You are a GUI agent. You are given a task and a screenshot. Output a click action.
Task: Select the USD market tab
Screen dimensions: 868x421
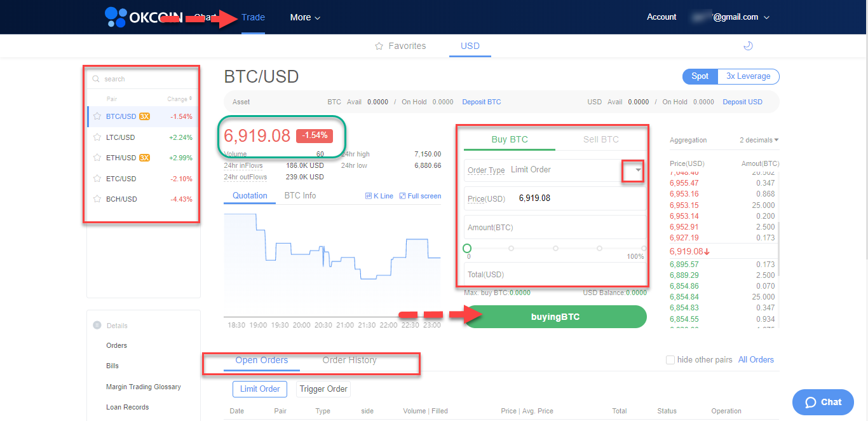(470, 46)
